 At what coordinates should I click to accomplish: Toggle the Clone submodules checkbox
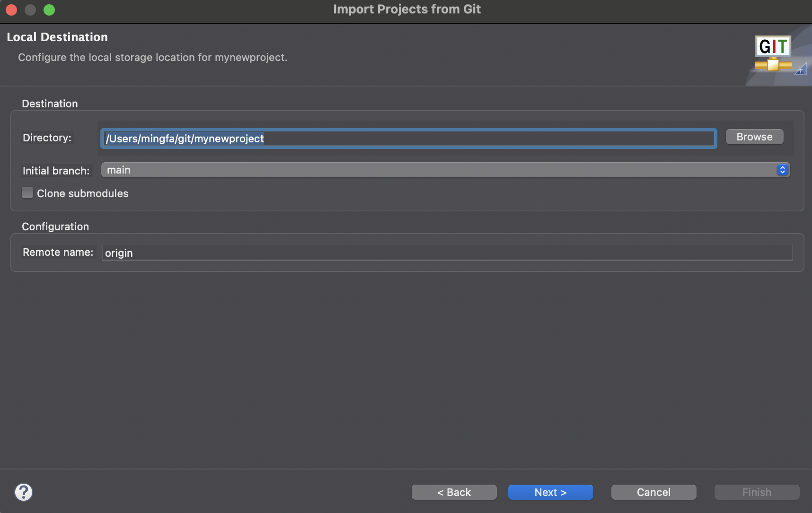pos(27,193)
